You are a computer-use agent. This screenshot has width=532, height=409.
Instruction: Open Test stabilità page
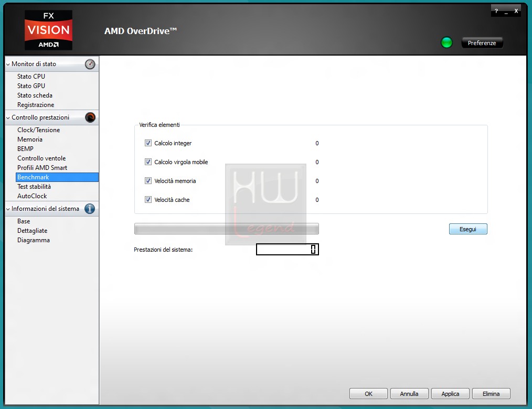(x=34, y=187)
